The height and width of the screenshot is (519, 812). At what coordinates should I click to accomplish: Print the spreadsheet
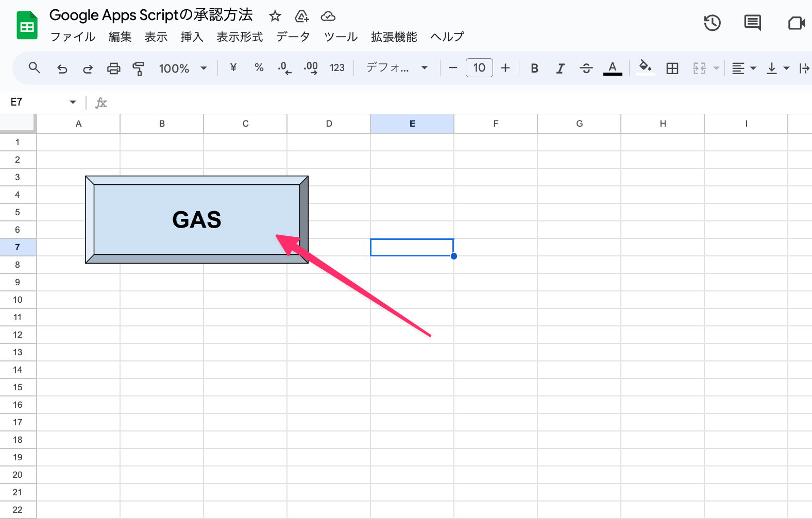pos(113,68)
